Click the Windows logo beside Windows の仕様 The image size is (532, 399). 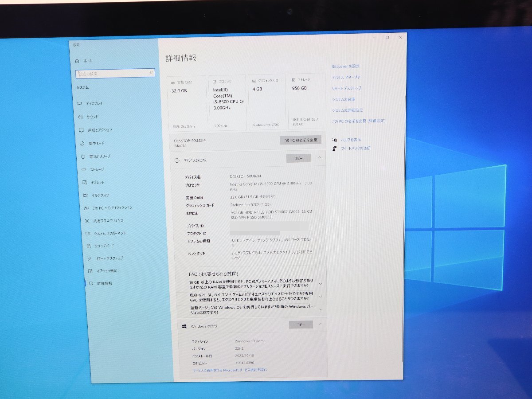[184, 326]
